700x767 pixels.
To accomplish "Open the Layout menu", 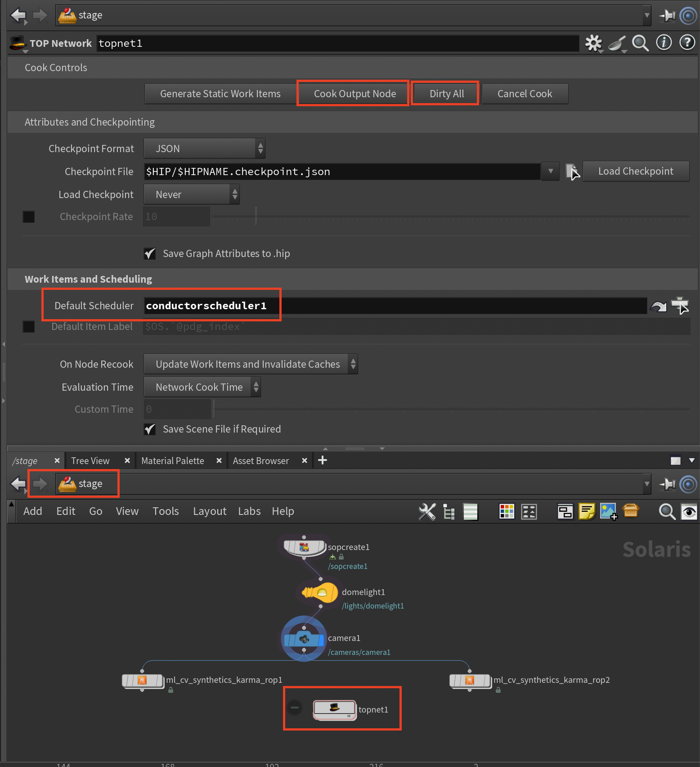I will 209,511.
